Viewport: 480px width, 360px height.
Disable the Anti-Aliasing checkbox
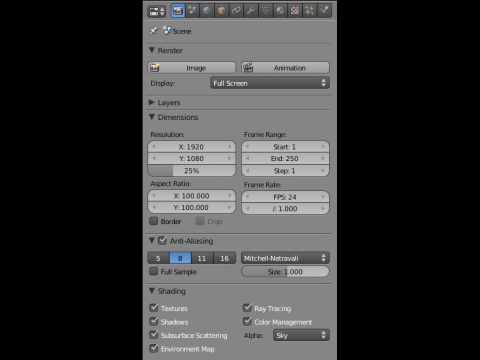coord(162,241)
